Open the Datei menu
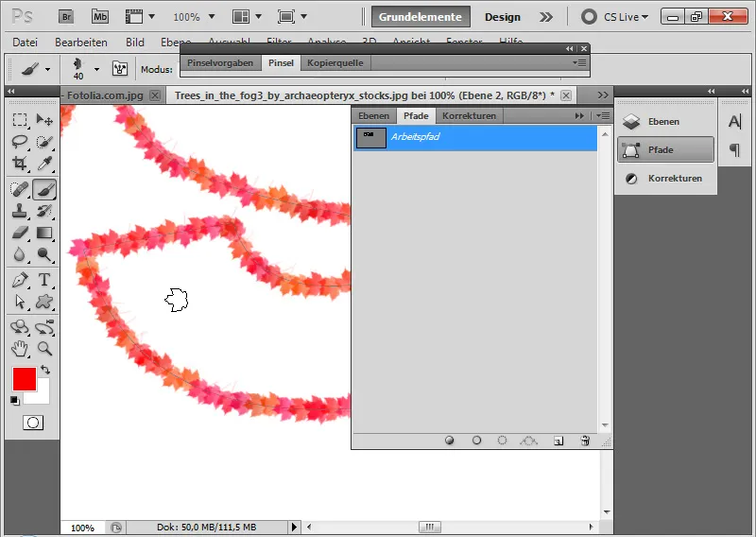 [x=26, y=43]
